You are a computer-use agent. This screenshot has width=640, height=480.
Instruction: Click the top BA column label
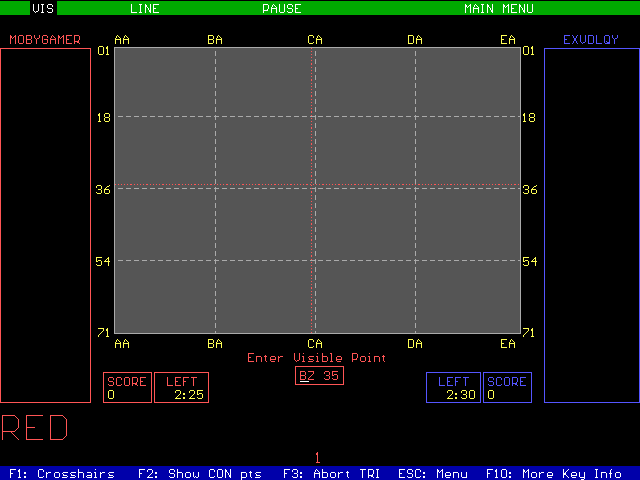pos(215,40)
